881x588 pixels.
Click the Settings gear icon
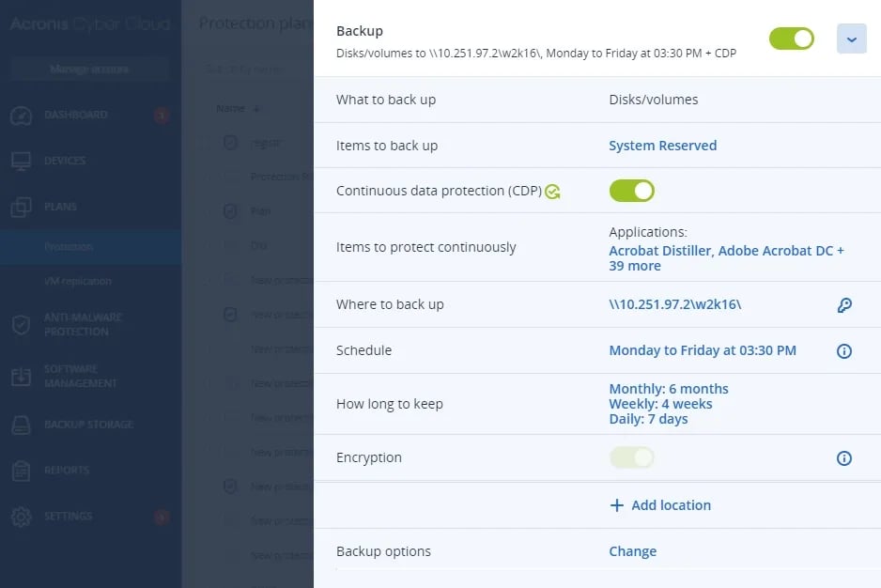pos(22,517)
